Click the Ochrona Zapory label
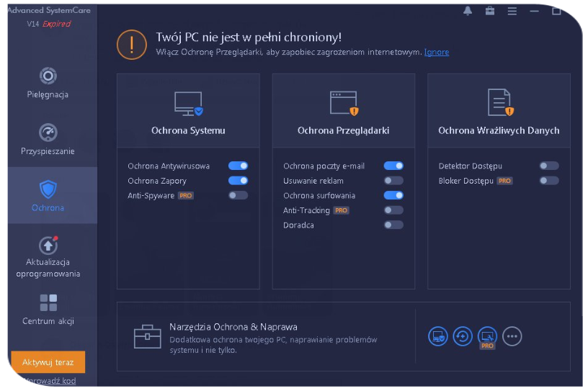The height and width of the screenshot is (391, 588). click(157, 181)
